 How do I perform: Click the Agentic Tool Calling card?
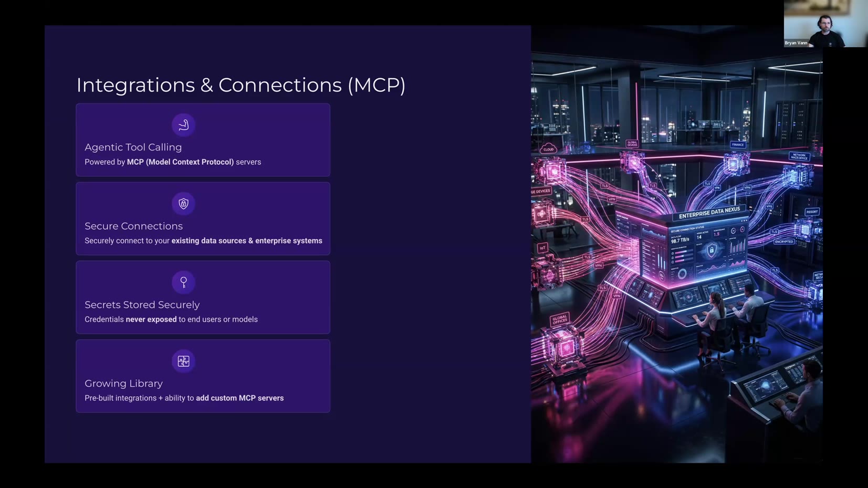203,140
